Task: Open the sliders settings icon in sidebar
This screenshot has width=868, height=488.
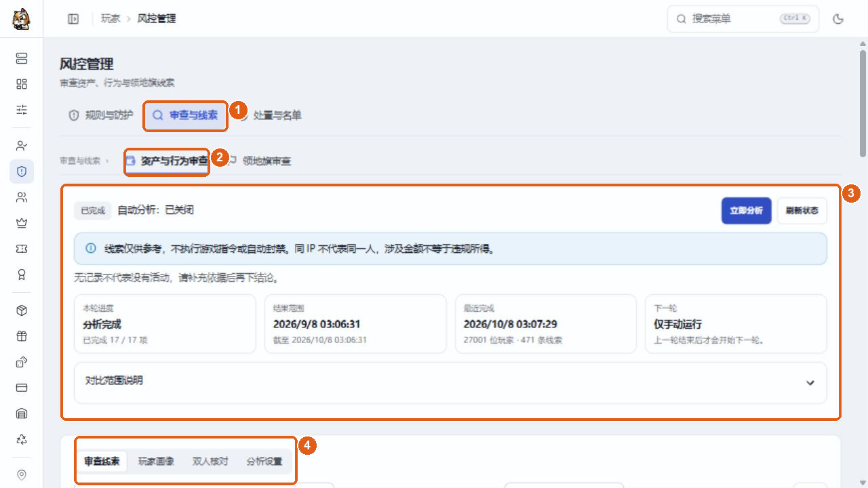Action: point(22,110)
